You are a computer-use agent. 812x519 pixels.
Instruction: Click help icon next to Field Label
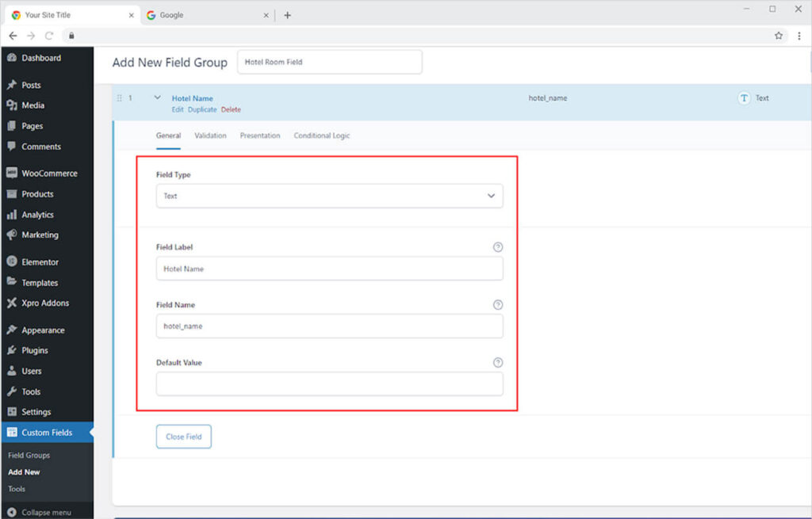coord(497,247)
